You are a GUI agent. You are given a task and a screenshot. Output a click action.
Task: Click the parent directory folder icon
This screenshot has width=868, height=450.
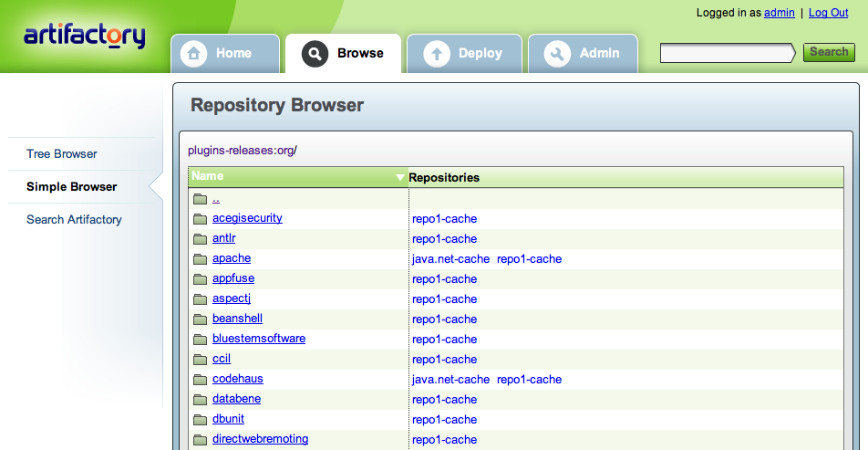(201, 199)
